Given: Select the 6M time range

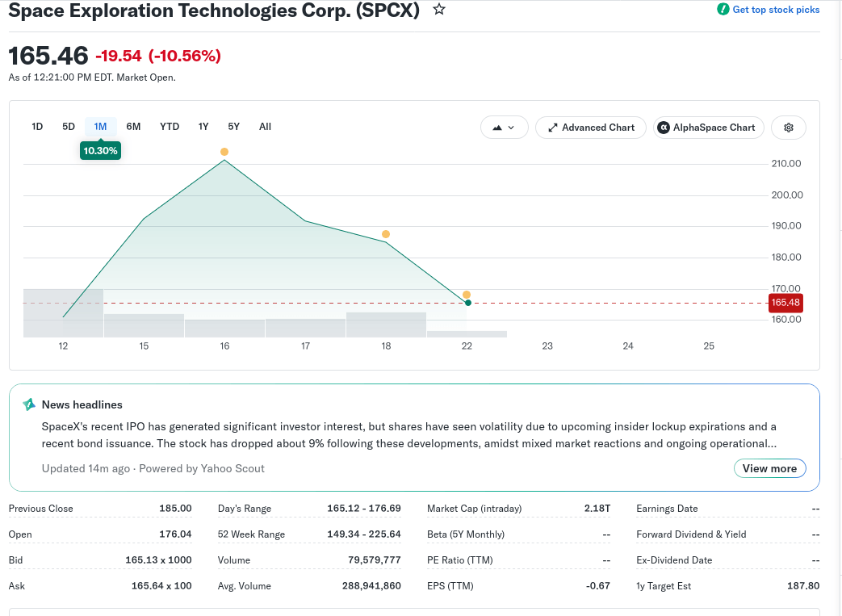Looking at the screenshot, I should click(133, 127).
